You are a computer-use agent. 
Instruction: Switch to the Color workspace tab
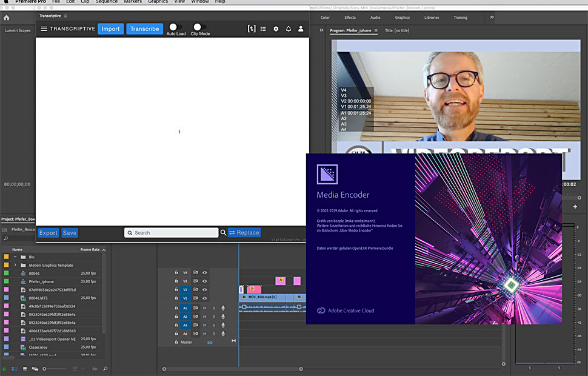(325, 18)
